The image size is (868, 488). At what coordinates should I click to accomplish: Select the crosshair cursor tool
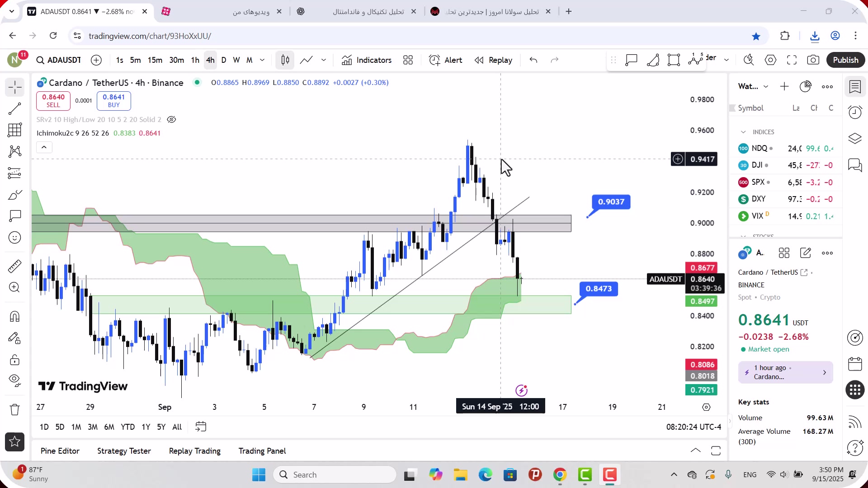pos(15,87)
